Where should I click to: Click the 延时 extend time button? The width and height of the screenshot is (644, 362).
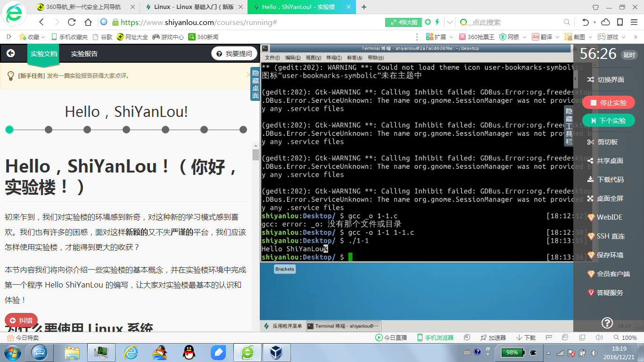click(x=629, y=55)
